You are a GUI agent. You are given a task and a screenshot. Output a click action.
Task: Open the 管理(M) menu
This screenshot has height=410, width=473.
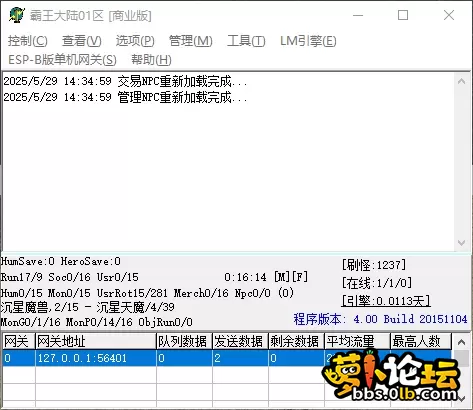tap(190, 41)
